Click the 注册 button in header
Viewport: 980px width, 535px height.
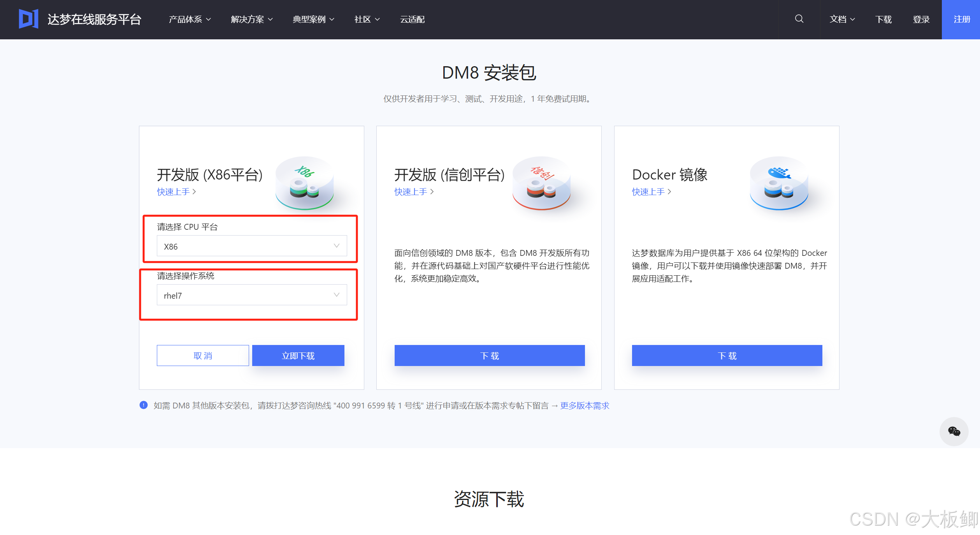tap(961, 19)
